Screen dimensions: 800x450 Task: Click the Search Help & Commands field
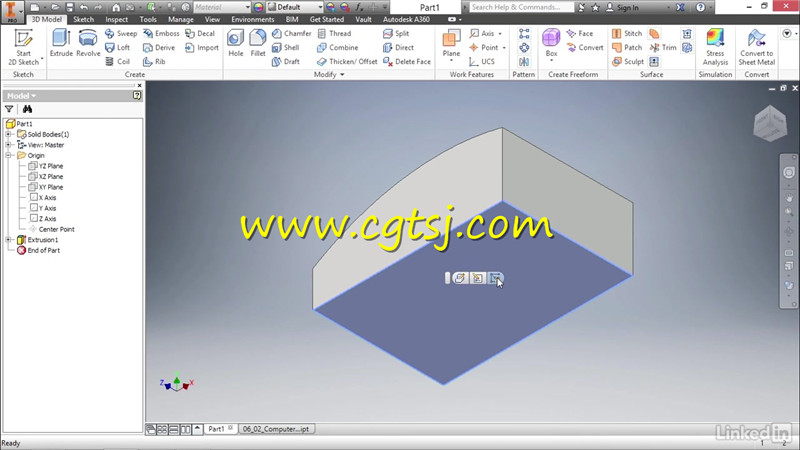coord(521,7)
